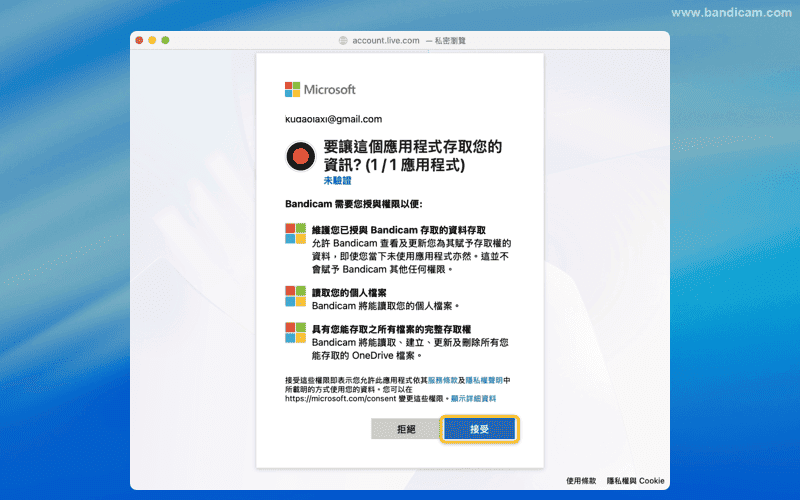Minimize the window with yellow button
The width and height of the screenshot is (800, 500).
tap(152, 40)
